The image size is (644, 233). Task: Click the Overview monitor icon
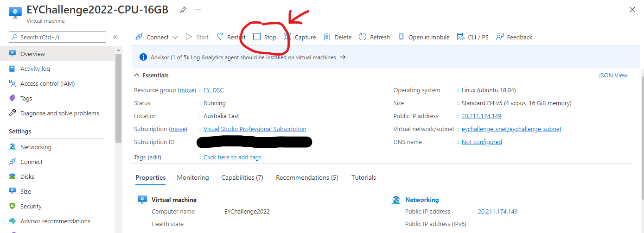pos(13,54)
